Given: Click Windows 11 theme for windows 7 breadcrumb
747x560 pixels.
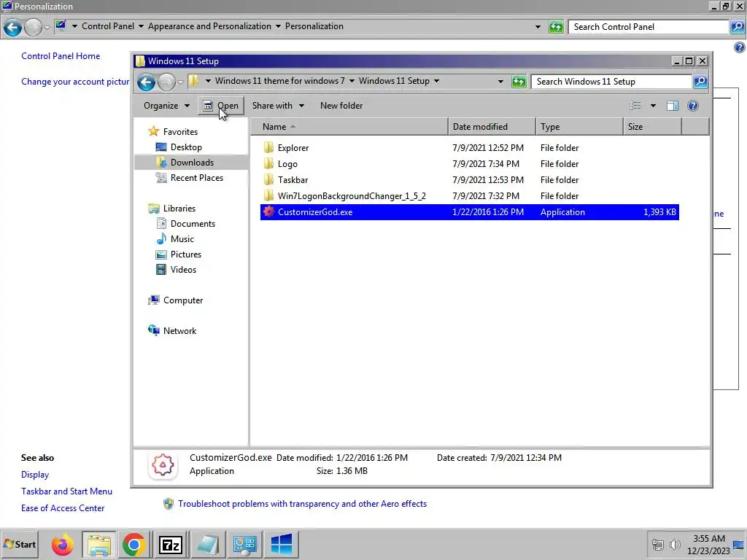Looking at the screenshot, I should pyautogui.click(x=279, y=81).
